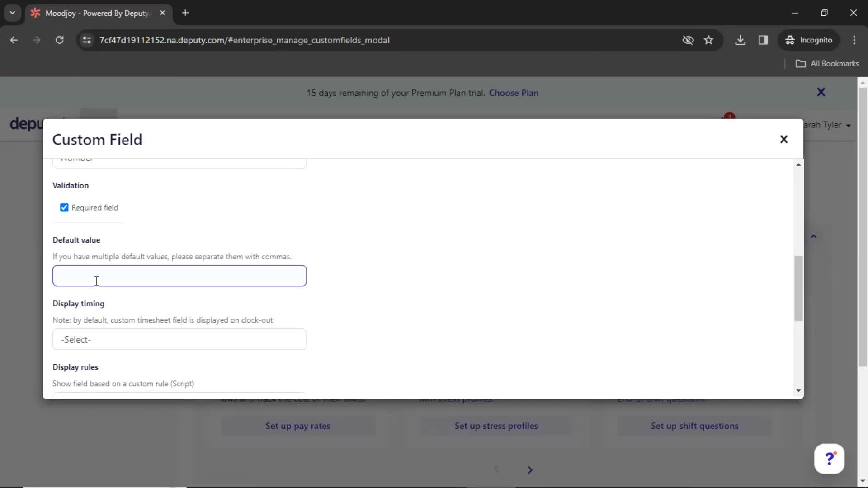Open the -Select- display timing options
The width and height of the screenshot is (868, 488).
click(x=179, y=339)
